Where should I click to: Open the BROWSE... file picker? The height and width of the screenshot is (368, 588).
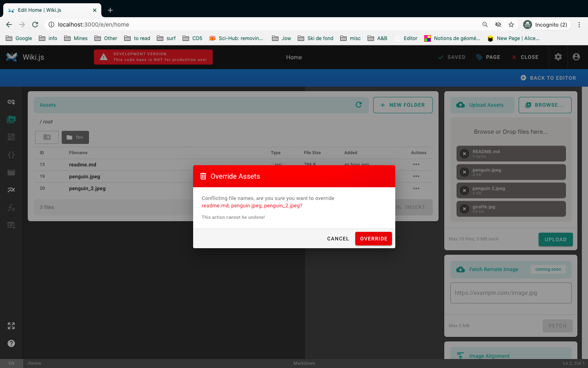(545, 105)
